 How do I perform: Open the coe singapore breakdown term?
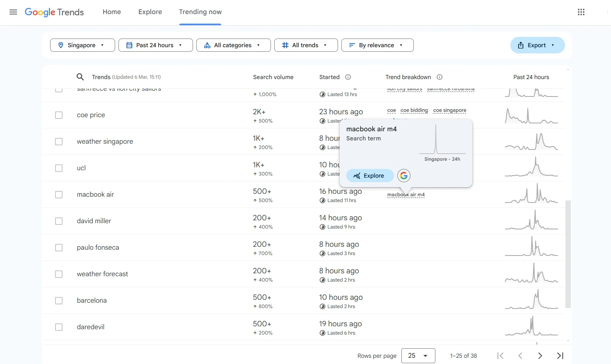pyautogui.click(x=450, y=110)
